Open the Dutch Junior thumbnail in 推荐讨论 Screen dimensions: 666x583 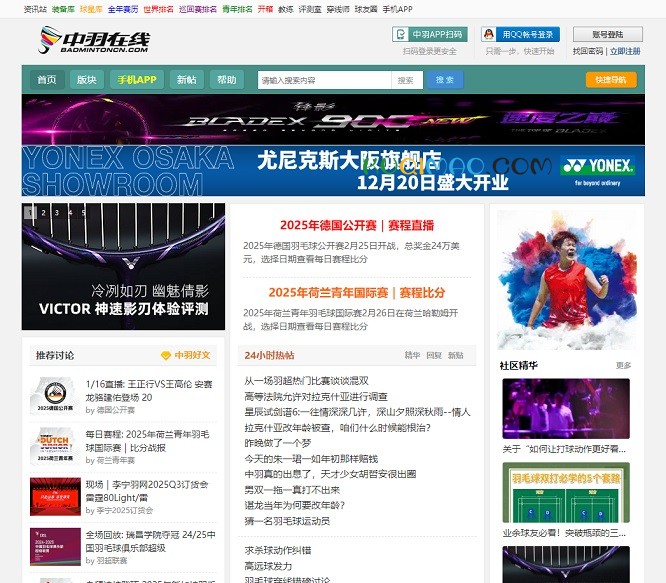click(x=55, y=446)
